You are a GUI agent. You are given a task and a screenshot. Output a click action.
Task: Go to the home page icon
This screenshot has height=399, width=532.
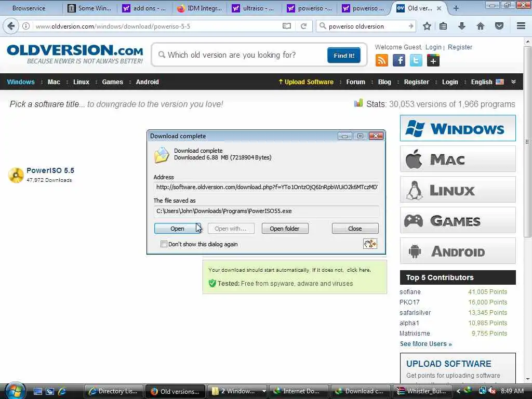pyautogui.click(x=481, y=26)
